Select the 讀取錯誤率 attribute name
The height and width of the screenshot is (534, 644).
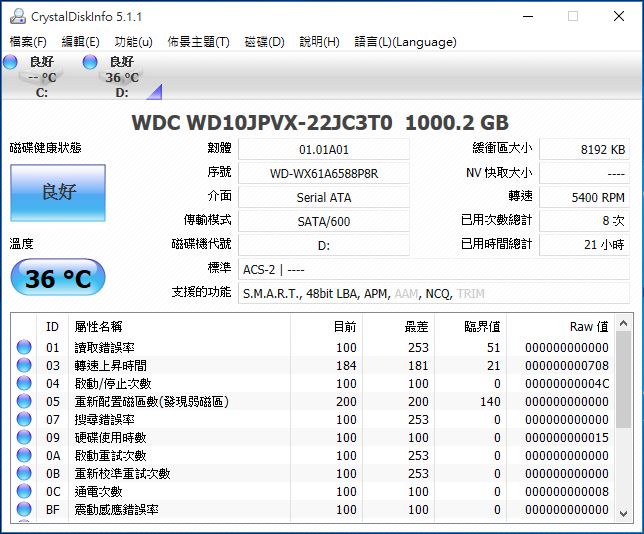pos(104,348)
